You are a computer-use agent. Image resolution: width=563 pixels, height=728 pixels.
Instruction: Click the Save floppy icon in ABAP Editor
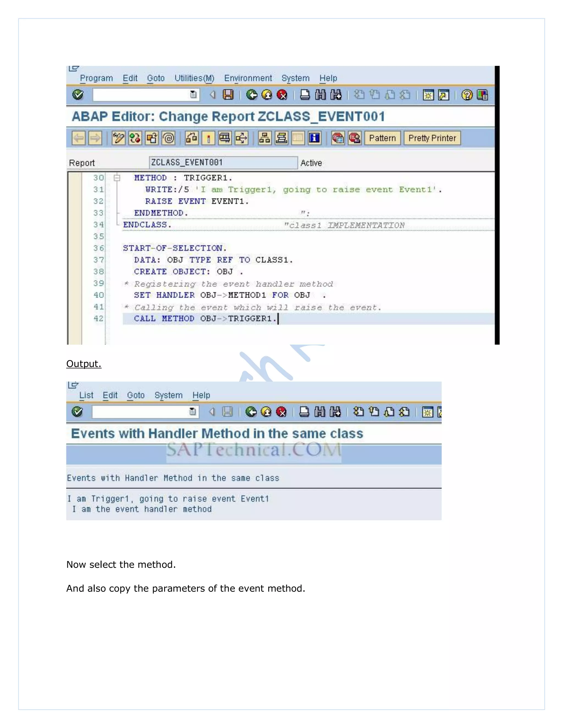pos(228,95)
